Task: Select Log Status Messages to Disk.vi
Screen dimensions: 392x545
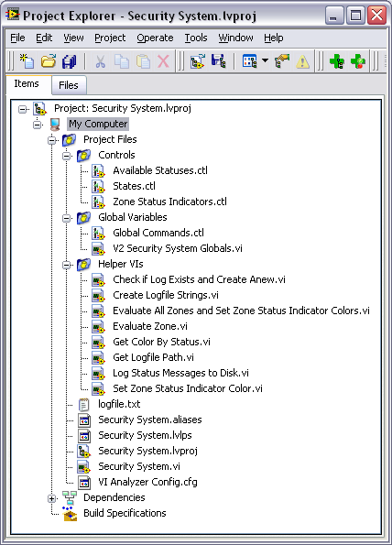Action: pos(180,373)
